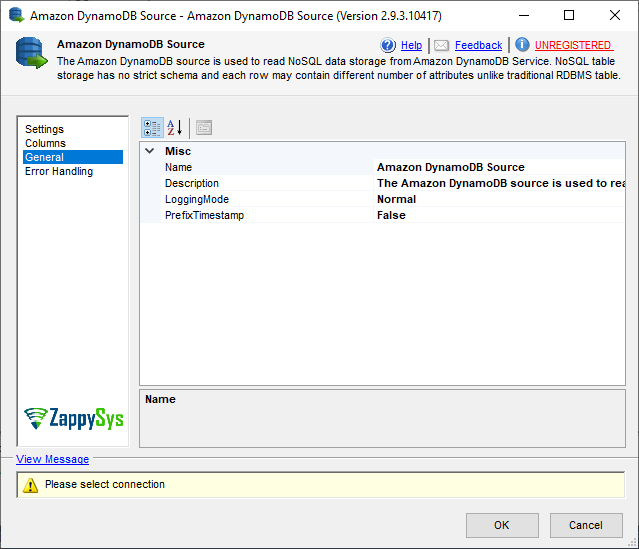The image size is (639, 549).
Task: Minimize the DynamoDB Source window
Action: point(524,15)
